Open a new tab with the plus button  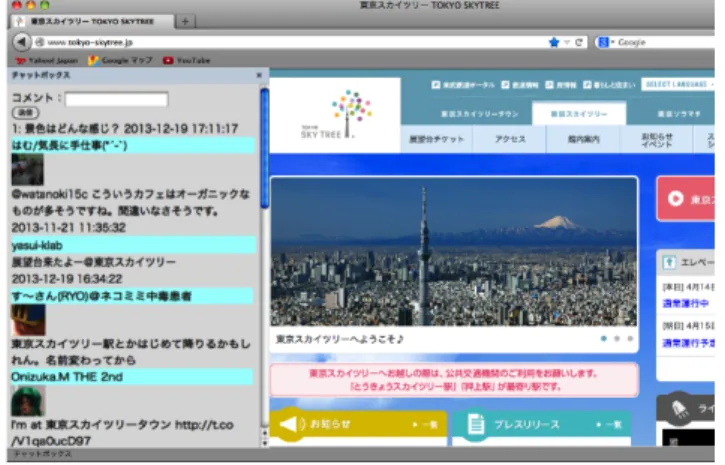(x=185, y=21)
